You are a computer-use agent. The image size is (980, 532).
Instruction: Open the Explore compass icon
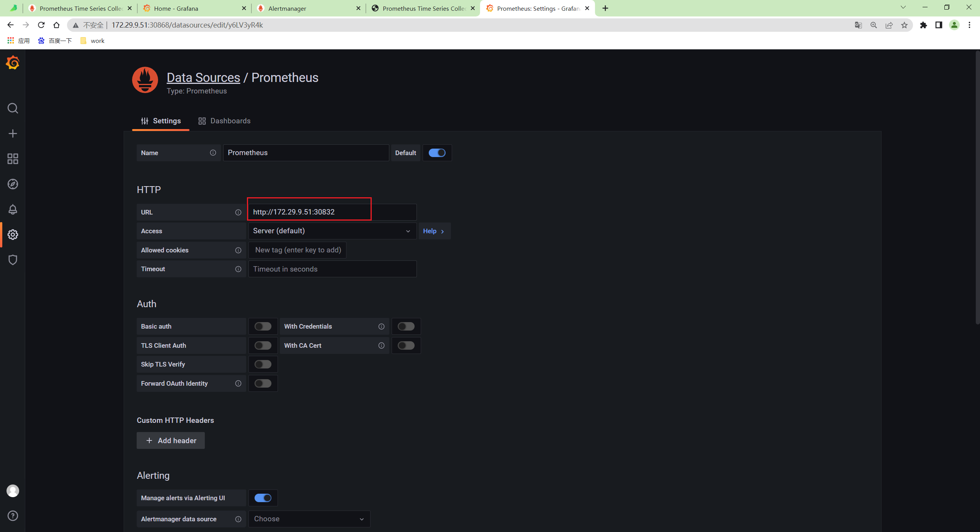13,184
